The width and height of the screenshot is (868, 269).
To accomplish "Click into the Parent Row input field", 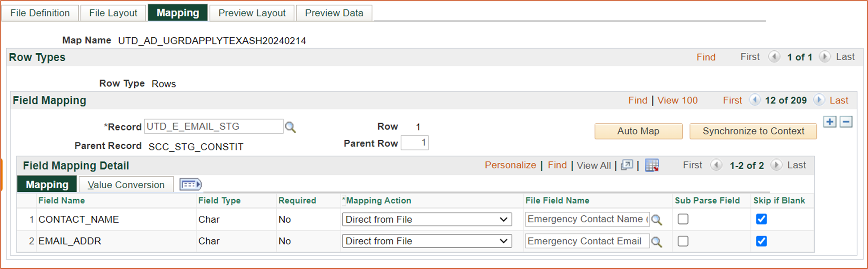I will (414, 143).
